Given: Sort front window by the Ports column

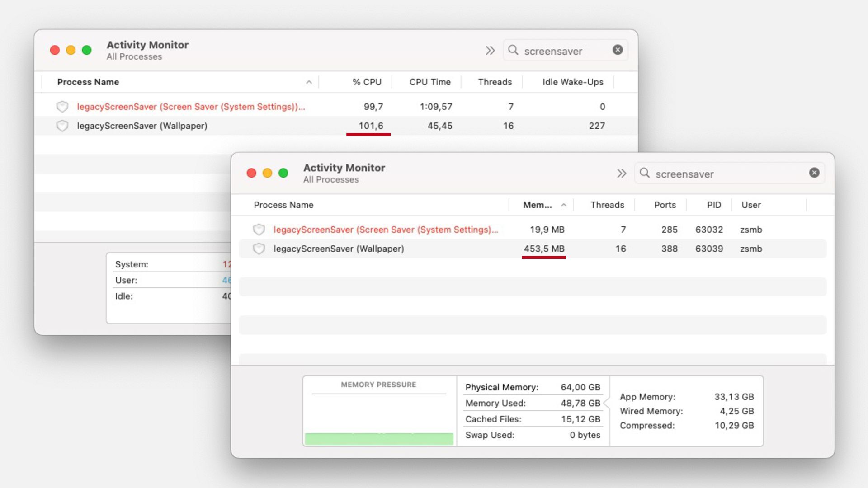Looking at the screenshot, I should [665, 205].
